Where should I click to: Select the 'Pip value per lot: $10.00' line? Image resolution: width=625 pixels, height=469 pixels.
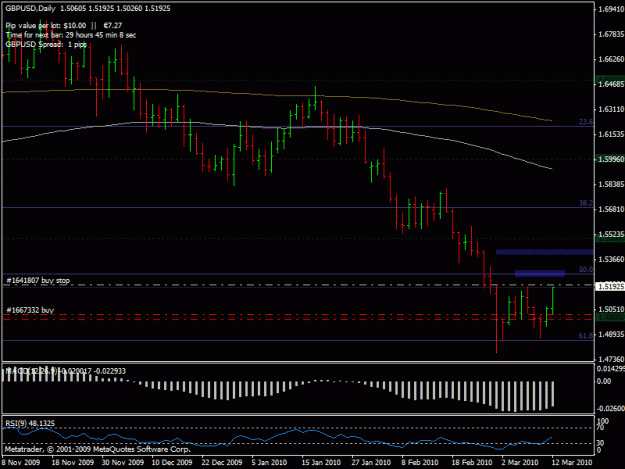point(46,26)
